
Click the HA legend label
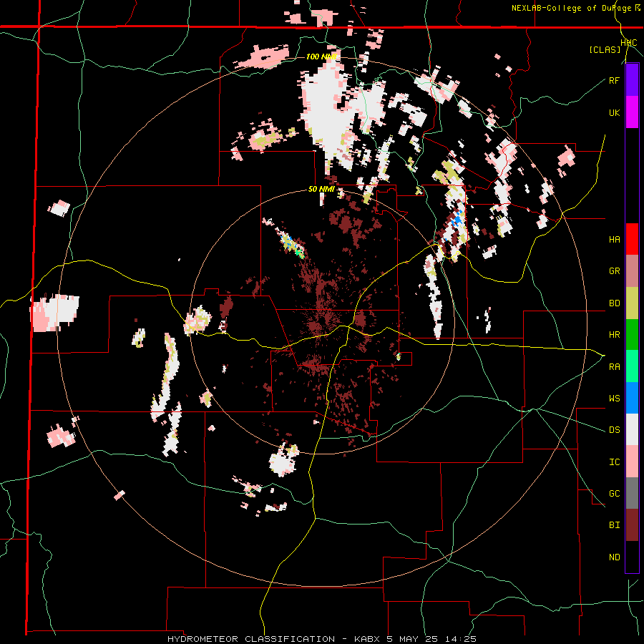pyautogui.click(x=614, y=240)
